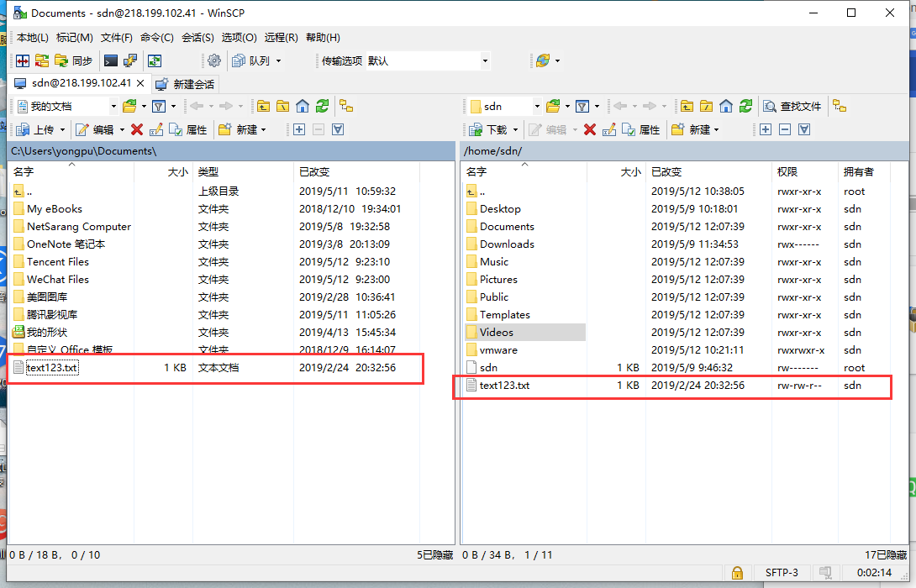Delete selected file with red X icon
This screenshot has height=588, width=916.
[x=135, y=129]
